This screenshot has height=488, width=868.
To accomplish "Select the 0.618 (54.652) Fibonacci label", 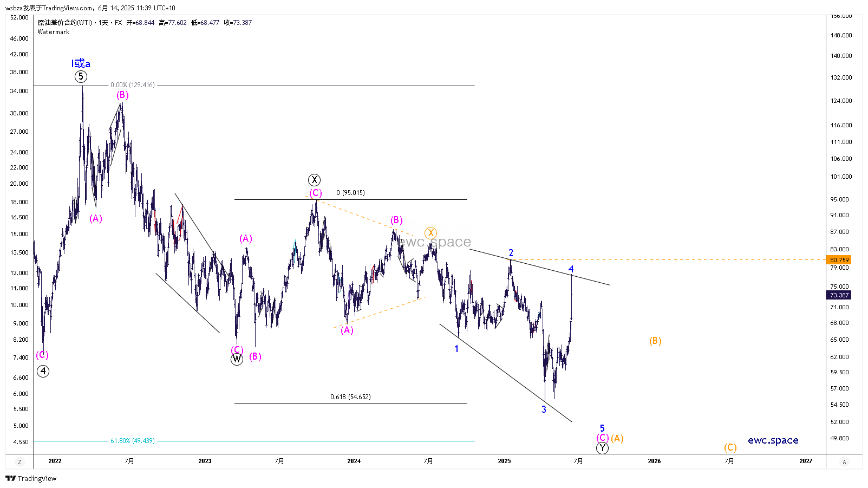I will coord(350,397).
